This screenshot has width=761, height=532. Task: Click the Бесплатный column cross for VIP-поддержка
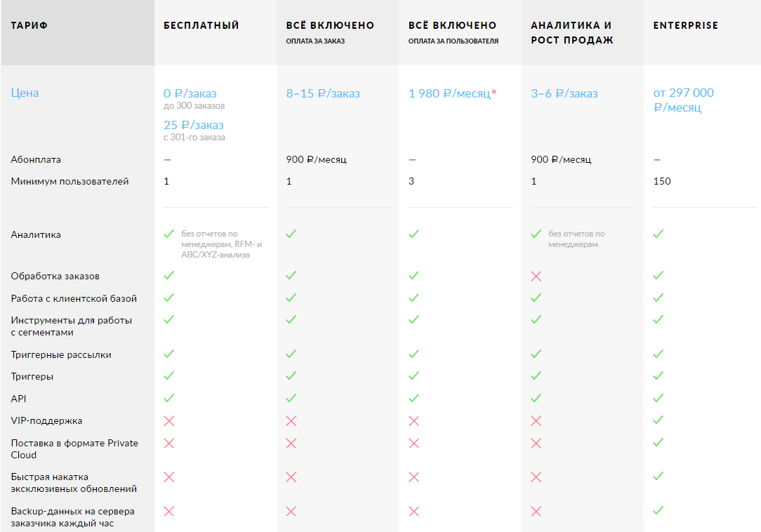pos(168,421)
